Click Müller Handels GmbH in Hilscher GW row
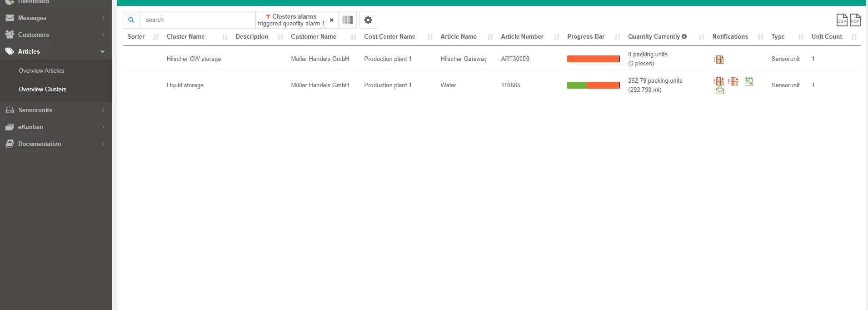 click(320, 59)
